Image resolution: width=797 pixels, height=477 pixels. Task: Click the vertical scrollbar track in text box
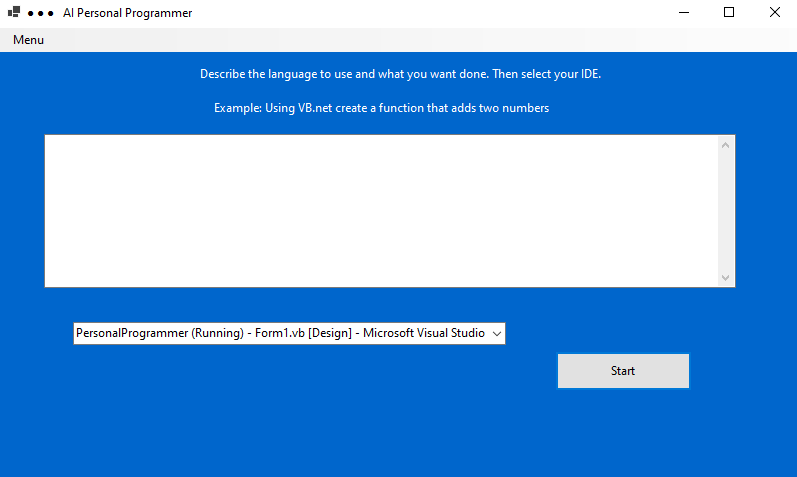(726, 211)
